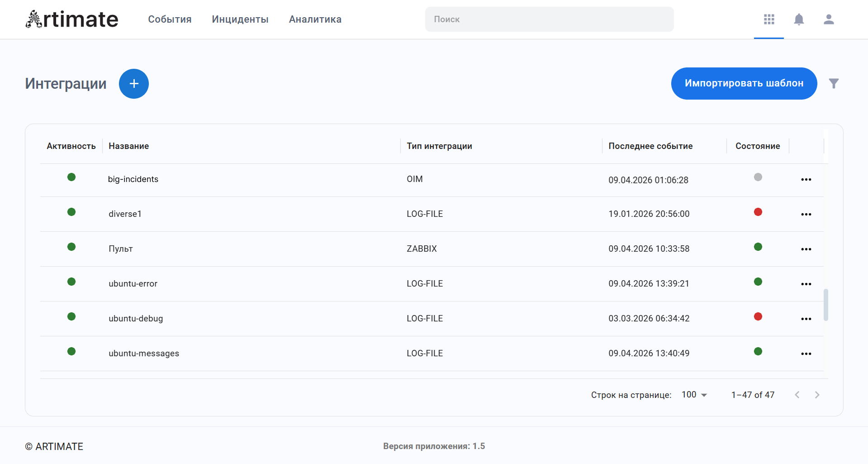Toggle activity indicator for ubuntu-messages
The height and width of the screenshot is (464, 868).
71,351
